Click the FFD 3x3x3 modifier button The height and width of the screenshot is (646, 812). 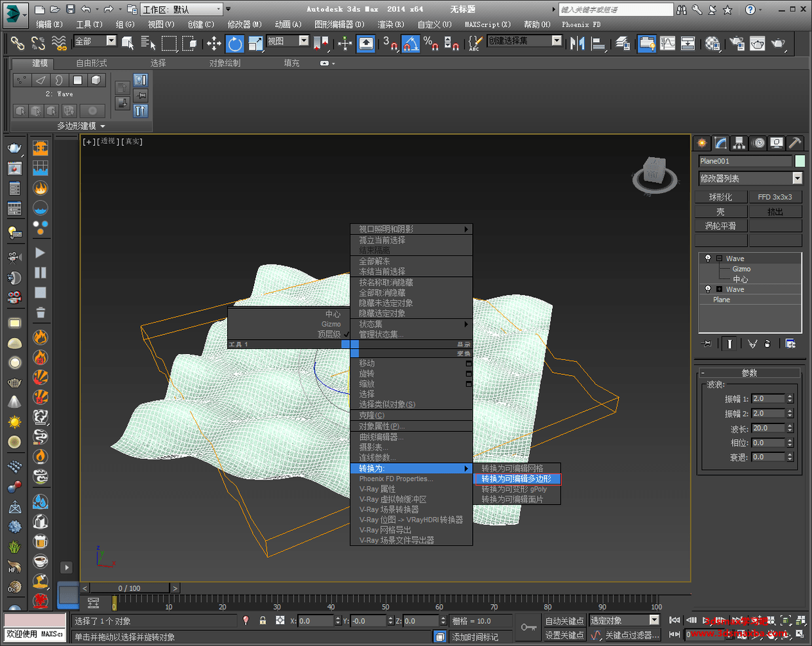(x=775, y=196)
